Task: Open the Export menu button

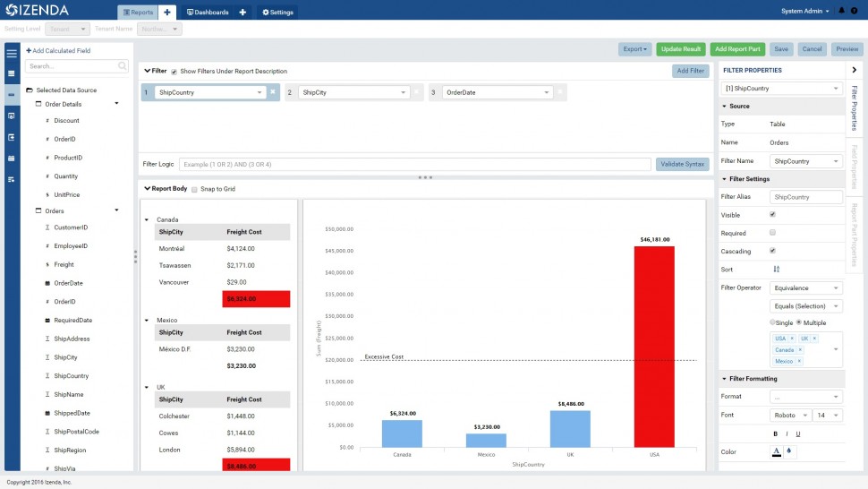Action: 635,49
